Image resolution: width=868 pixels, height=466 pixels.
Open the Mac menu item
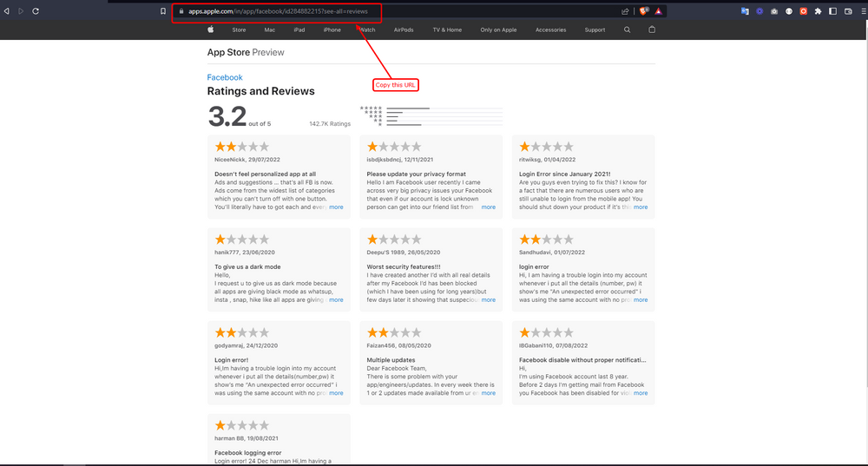point(270,30)
